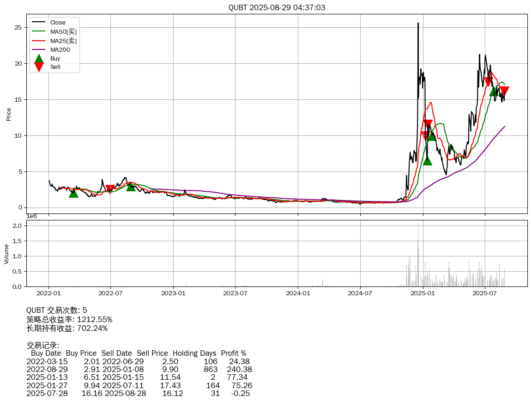This screenshot has width=532, height=402.
Task: Click the MA25[卖] legend entry
Action: (63, 41)
